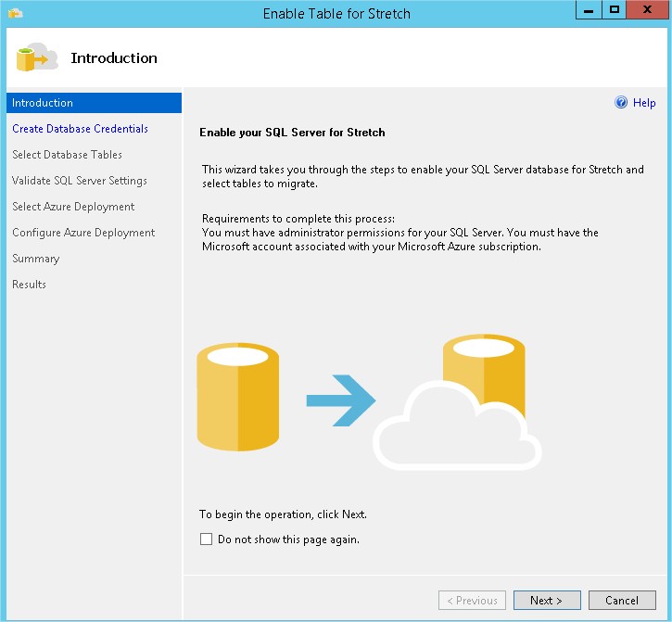Click the Enable your SQL Server for Stretch heading

click(292, 133)
